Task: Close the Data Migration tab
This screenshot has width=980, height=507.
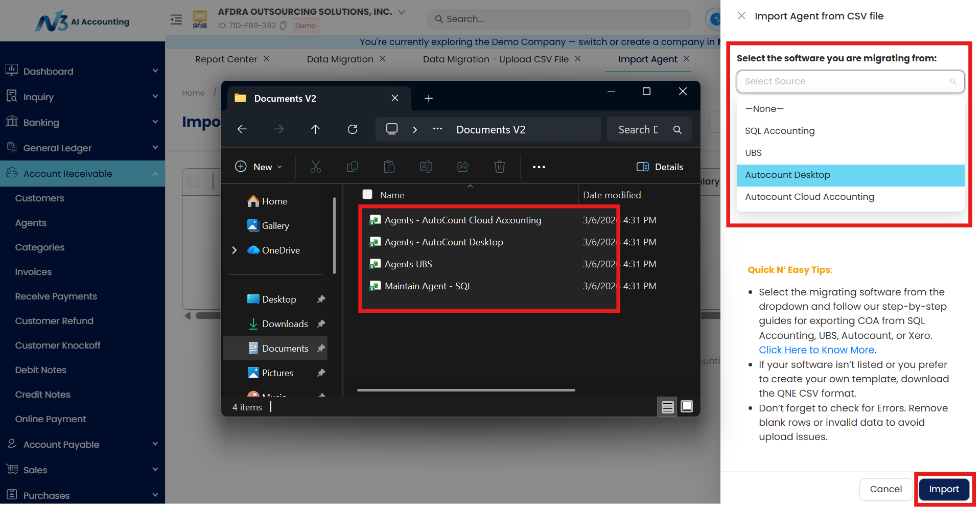Action: 383,59
